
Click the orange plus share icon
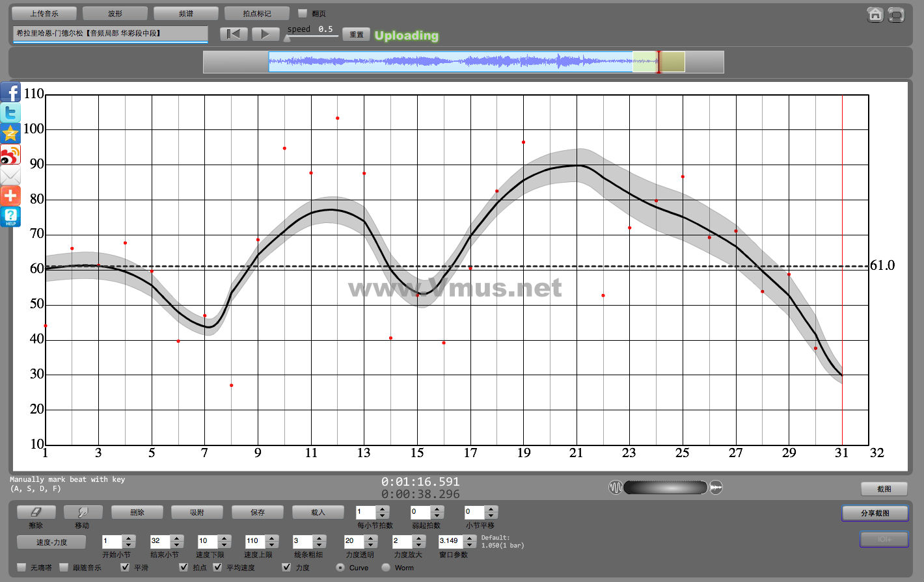pyautogui.click(x=10, y=196)
